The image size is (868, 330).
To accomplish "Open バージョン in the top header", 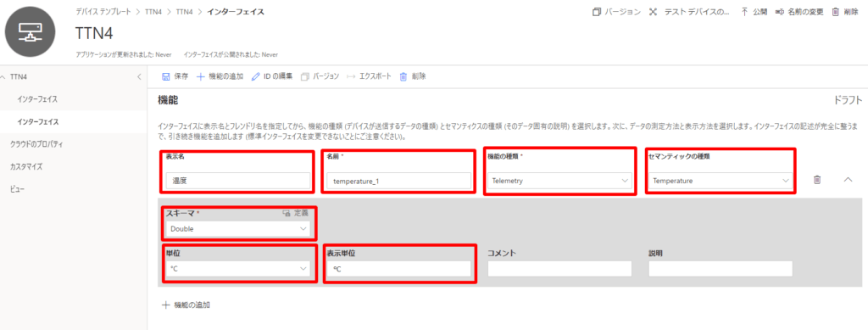I will 617,12.
